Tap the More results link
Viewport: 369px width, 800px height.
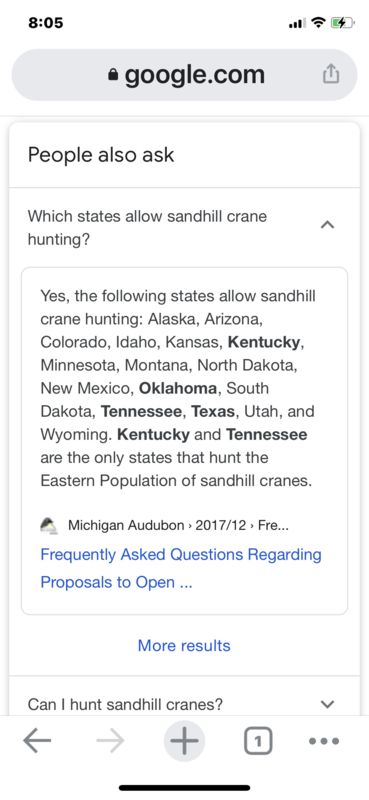(x=184, y=645)
